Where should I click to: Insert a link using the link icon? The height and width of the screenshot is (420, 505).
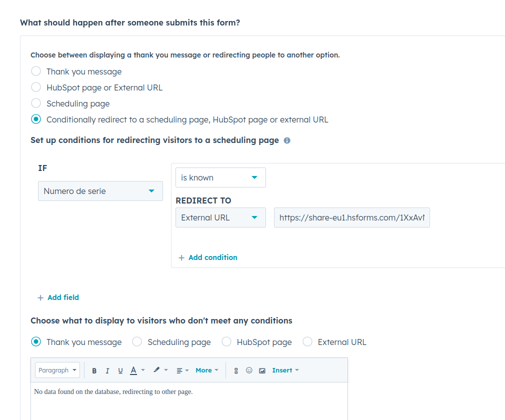[x=236, y=370]
